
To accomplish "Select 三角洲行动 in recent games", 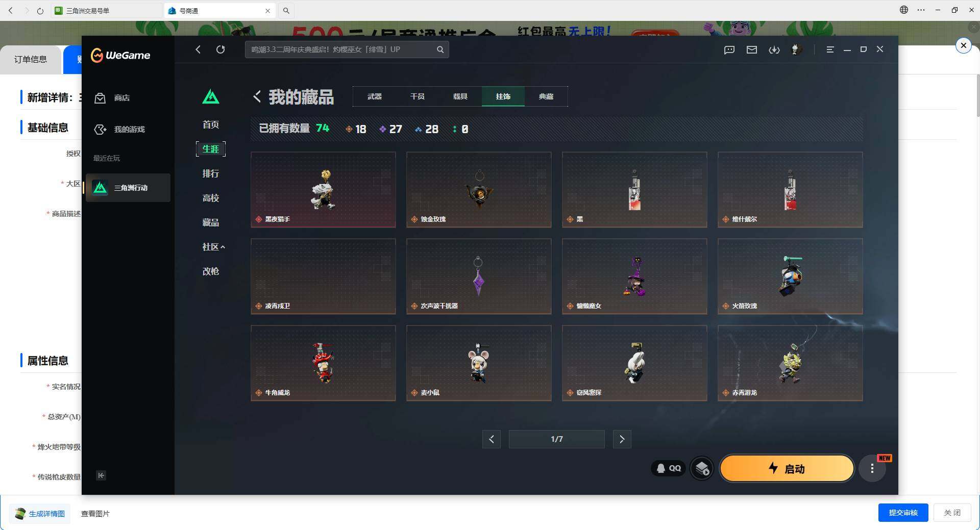I will [x=128, y=188].
